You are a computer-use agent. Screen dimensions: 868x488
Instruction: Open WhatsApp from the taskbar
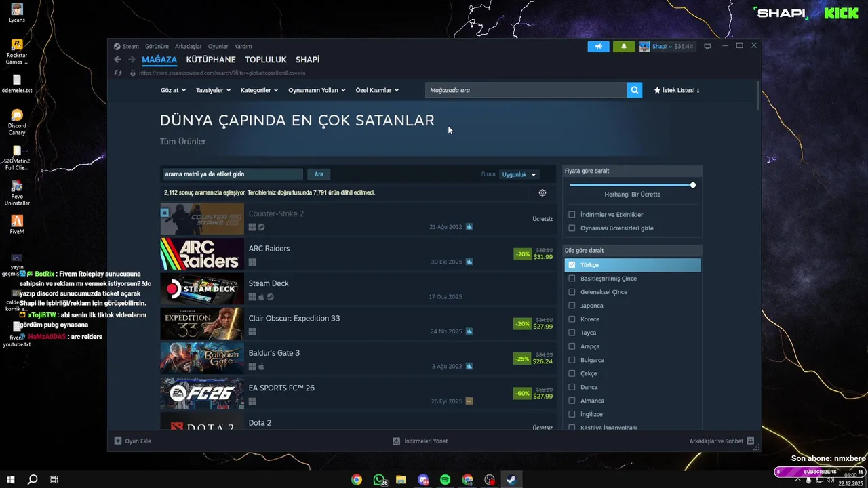[379, 480]
